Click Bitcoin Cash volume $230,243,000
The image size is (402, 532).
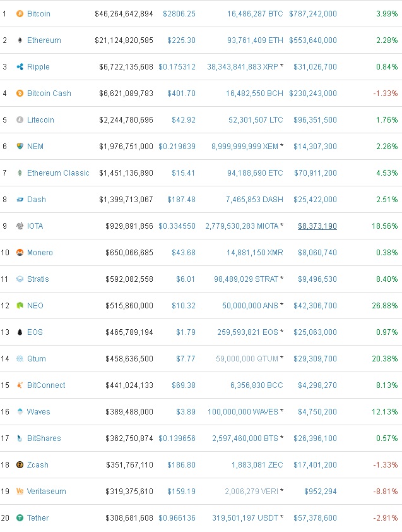click(313, 93)
